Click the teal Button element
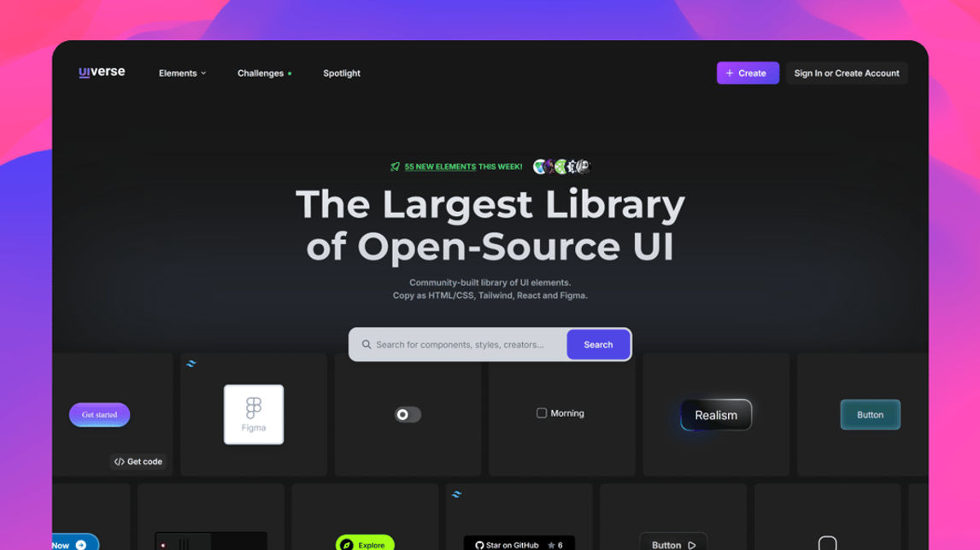The width and height of the screenshot is (980, 550). pyautogui.click(x=870, y=414)
